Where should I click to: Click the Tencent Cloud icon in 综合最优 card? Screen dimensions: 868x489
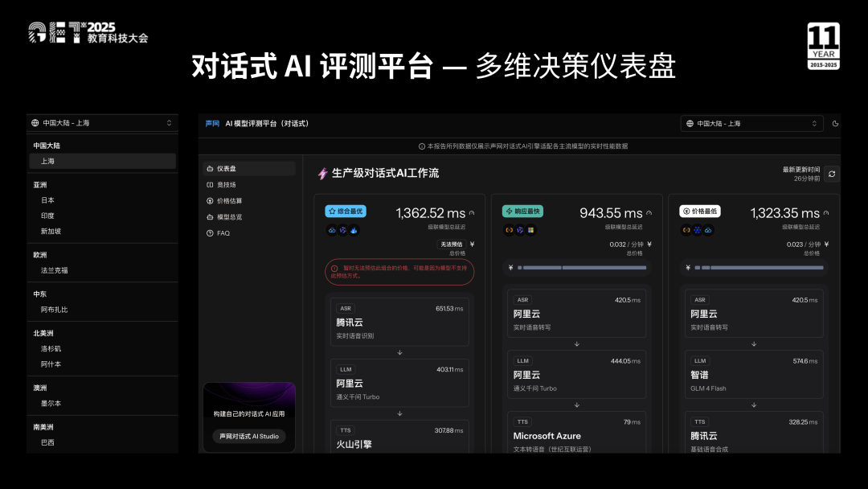[x=332, y=230]
